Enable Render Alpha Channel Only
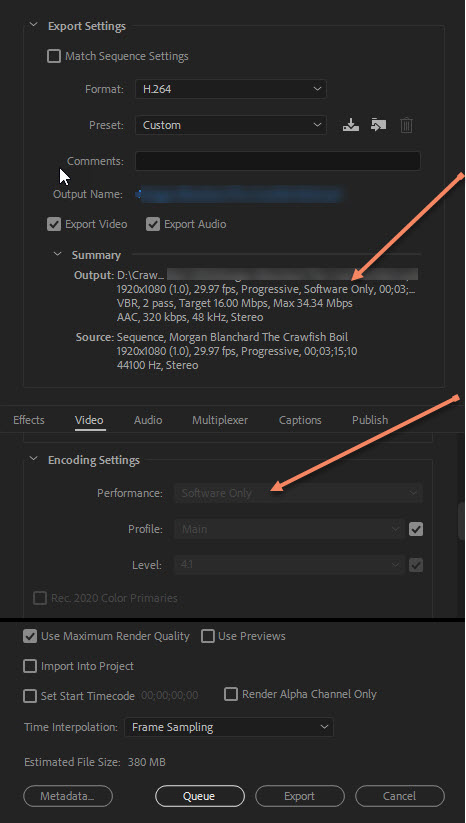Viewport: 466px width, 823px height. click(x=231, y=694)
